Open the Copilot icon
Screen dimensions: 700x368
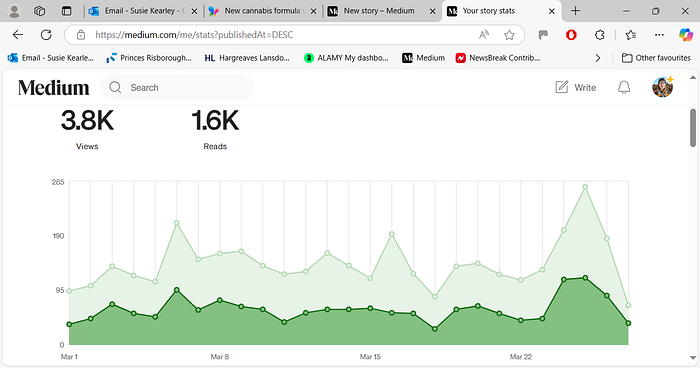click(x=686, y=35)
